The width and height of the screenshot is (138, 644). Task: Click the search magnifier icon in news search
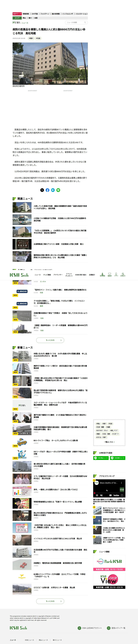85,23
